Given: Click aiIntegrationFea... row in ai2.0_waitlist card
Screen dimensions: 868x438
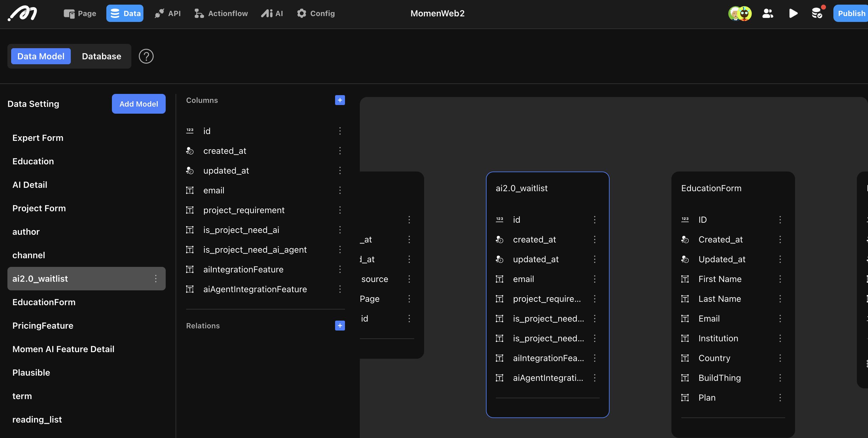Looking at the screenshot, I should point(547,358).
